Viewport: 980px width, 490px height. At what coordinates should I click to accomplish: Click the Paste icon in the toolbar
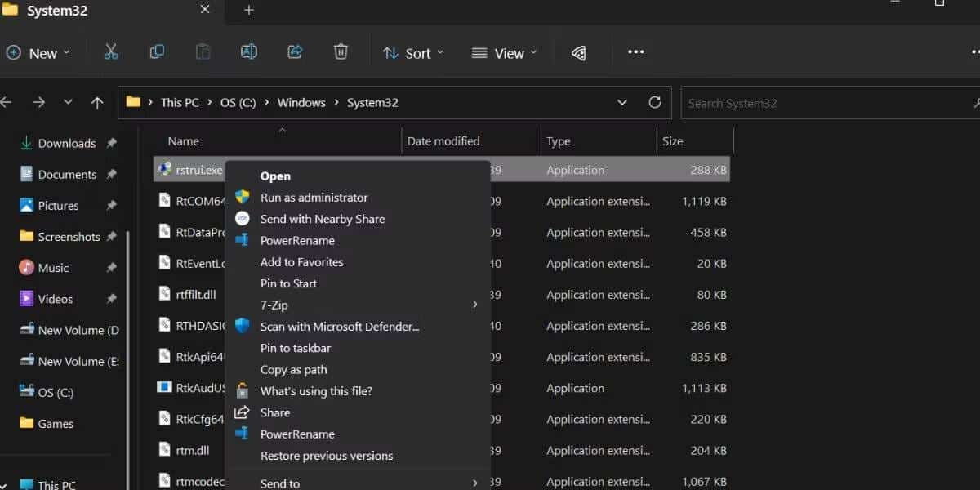[x=202, y=52]
